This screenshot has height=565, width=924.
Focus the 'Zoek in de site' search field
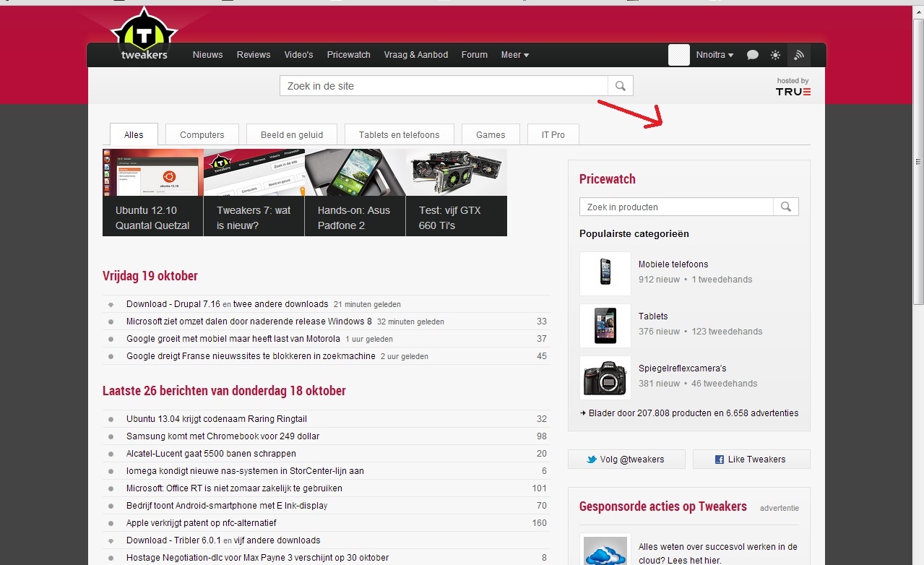[x=444, y=86]
